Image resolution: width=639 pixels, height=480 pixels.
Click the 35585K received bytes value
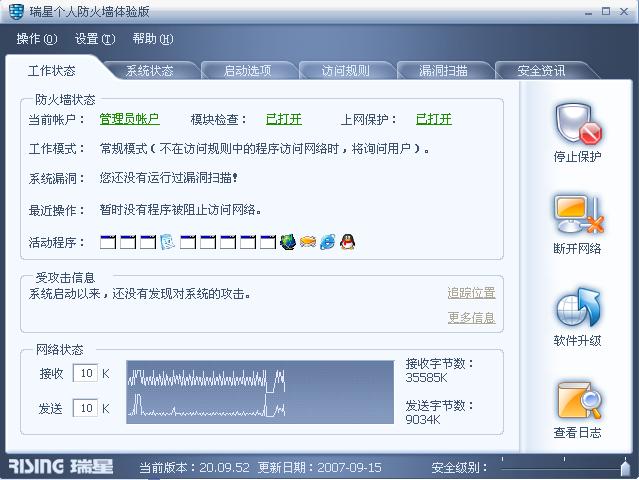(426, 378)
